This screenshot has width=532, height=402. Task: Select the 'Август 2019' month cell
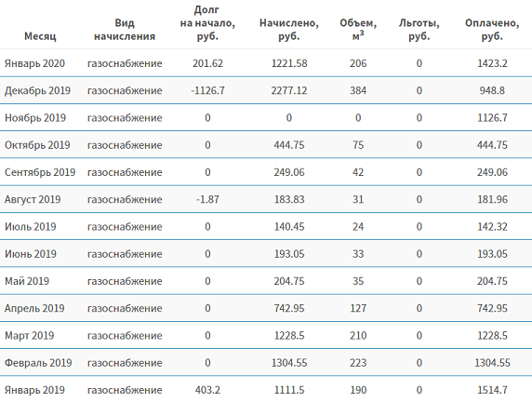(x=33, y=199)
